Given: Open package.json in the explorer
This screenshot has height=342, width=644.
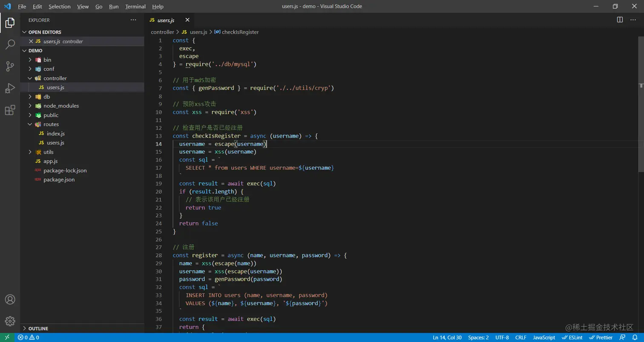Looking at the screenshot, I should tap(59, 180).
